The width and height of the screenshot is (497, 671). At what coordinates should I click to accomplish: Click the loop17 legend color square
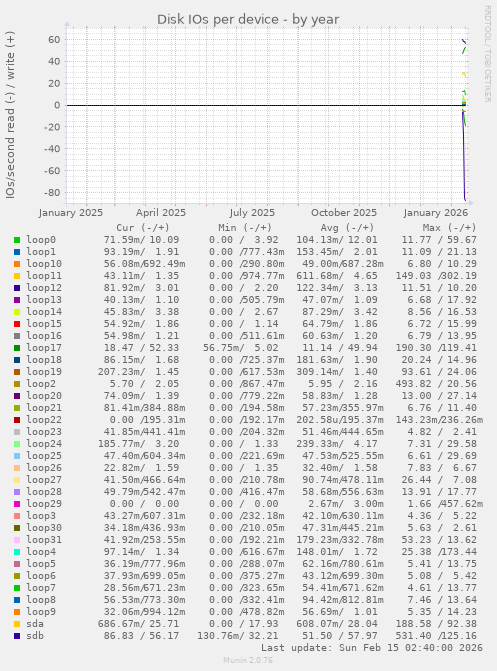(x=17, y=348)
